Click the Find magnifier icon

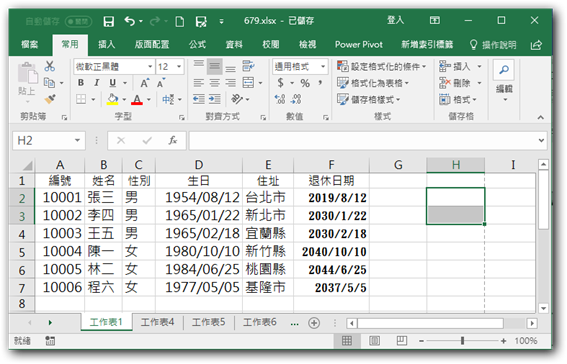tap(504, 69)
